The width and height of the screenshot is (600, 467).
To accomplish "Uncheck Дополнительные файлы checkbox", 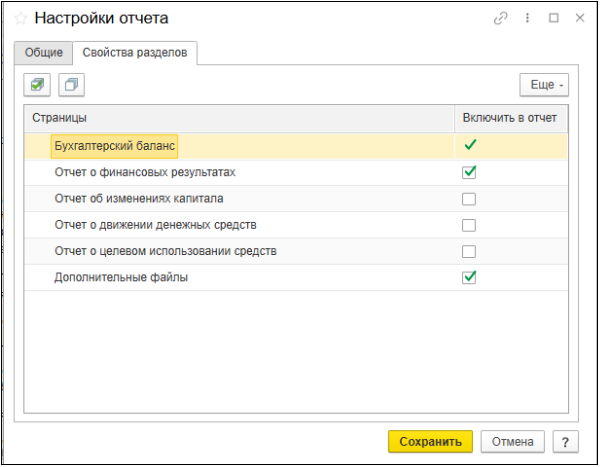I will 469,277.
